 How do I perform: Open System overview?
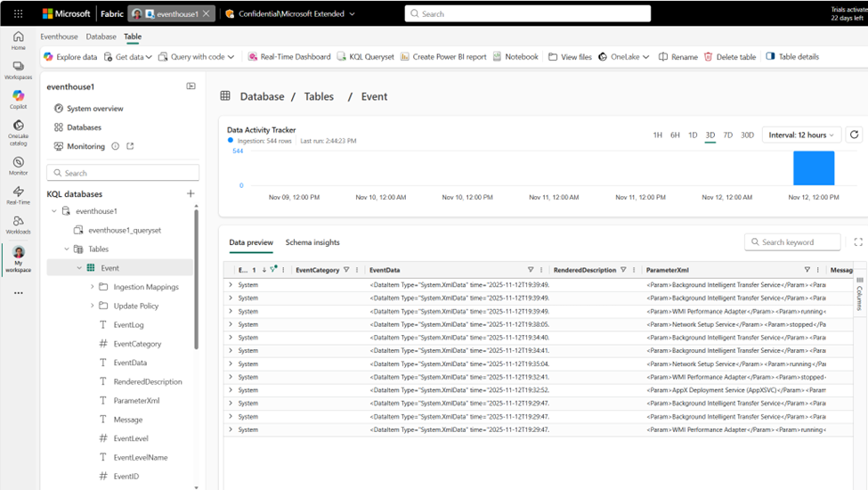coord(88,109)
